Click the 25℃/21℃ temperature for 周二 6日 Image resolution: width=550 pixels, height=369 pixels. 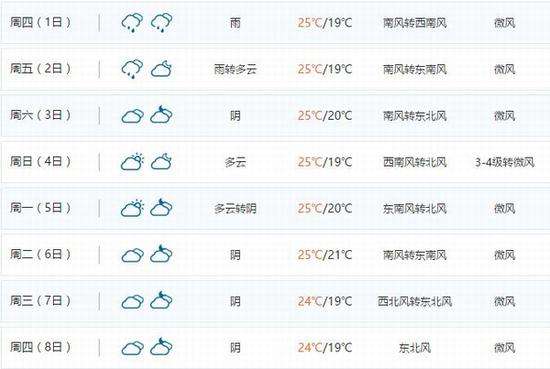[325, 255]
